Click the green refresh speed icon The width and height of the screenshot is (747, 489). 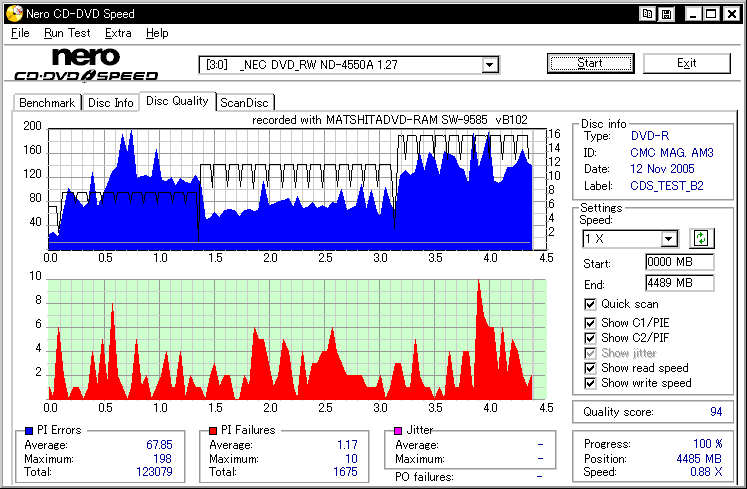(701, 238)
